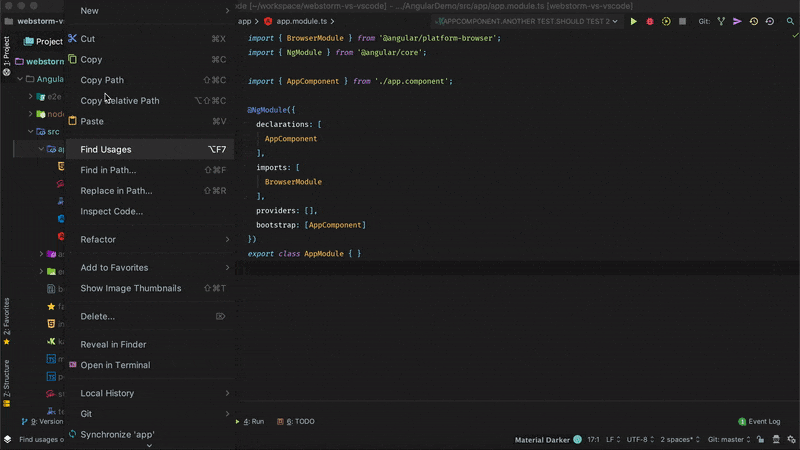800x450 pixels.
Task: Open the Git: master branch dropdown
Action: coord(729,439)
